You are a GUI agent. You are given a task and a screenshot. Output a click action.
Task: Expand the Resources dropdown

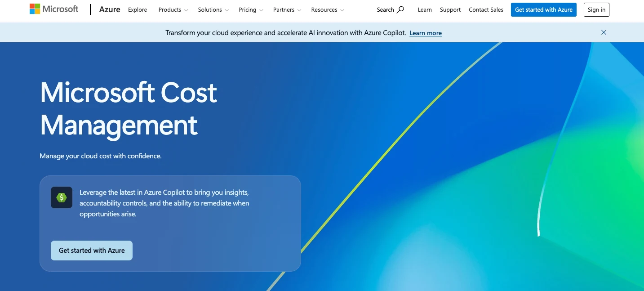click(x=328, y=9)
